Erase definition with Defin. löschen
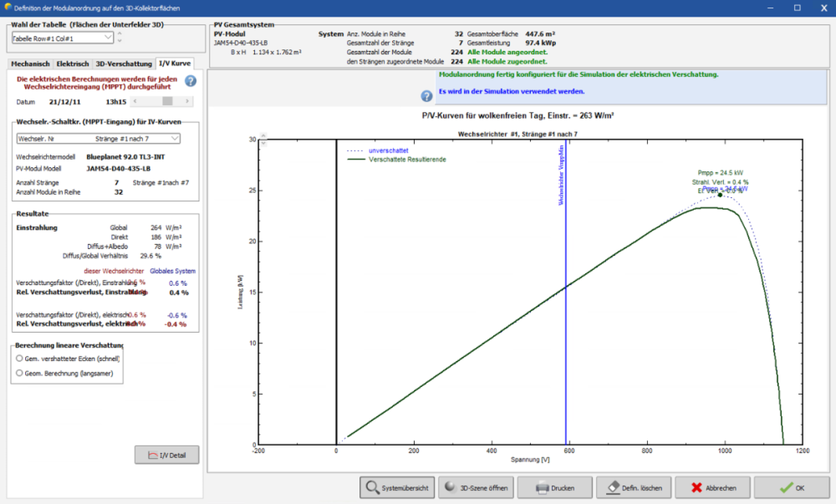 coord(634,487)
